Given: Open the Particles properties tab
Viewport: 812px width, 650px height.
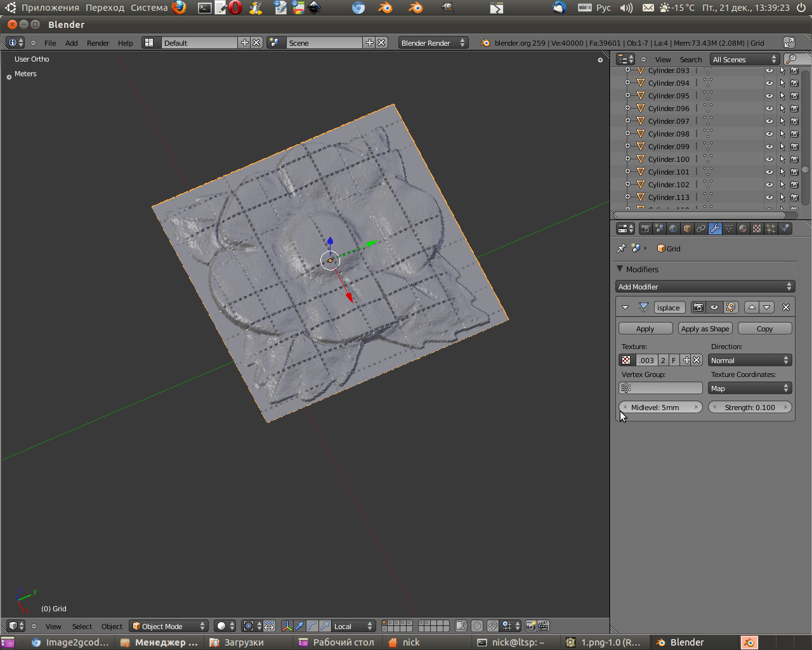Looking at the screenshot, I should 771,229.
